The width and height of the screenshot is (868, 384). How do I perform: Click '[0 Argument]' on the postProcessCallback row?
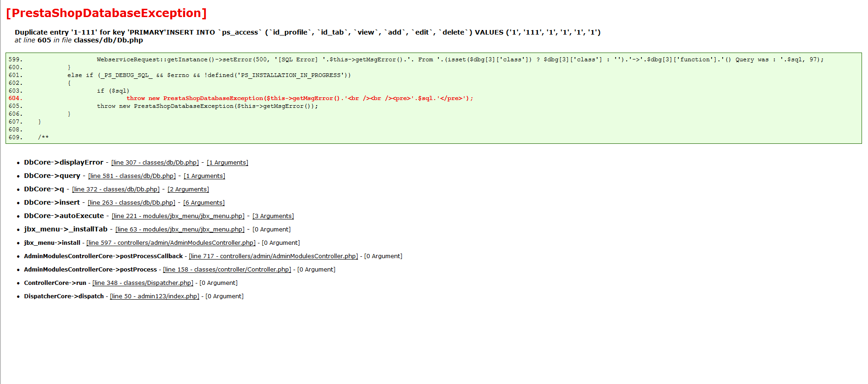tap(383, 256)
